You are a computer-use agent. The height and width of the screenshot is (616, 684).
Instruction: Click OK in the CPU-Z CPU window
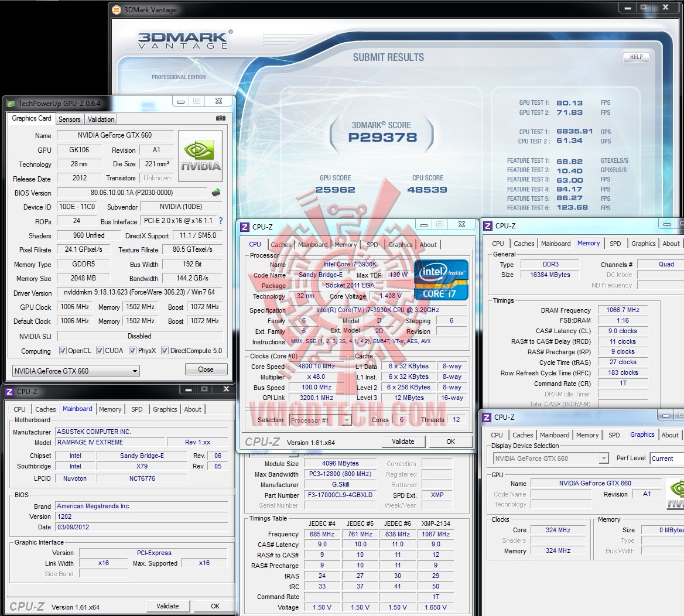(450, 442)
